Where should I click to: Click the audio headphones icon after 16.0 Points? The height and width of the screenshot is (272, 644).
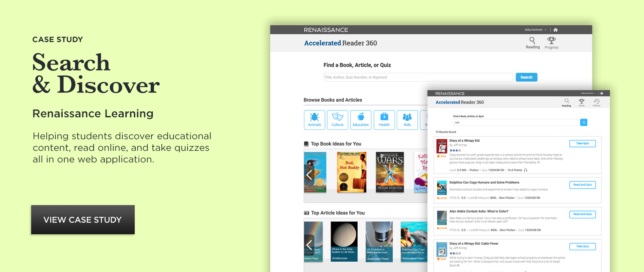[526, 170]
